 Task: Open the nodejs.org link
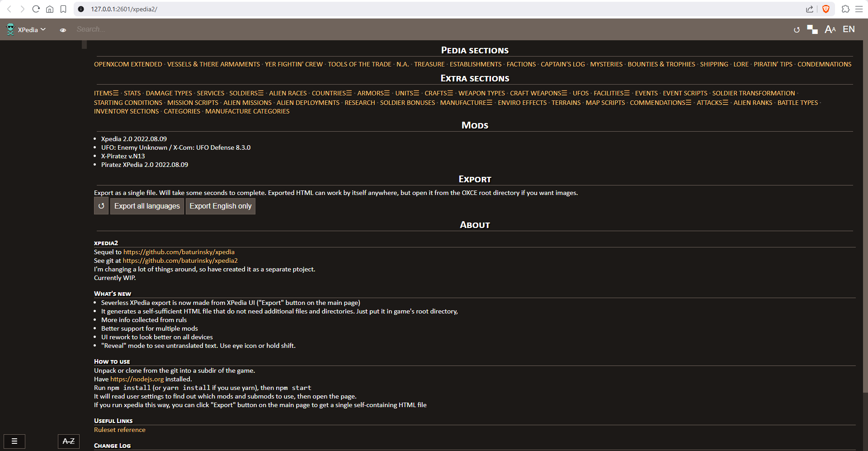137,379
